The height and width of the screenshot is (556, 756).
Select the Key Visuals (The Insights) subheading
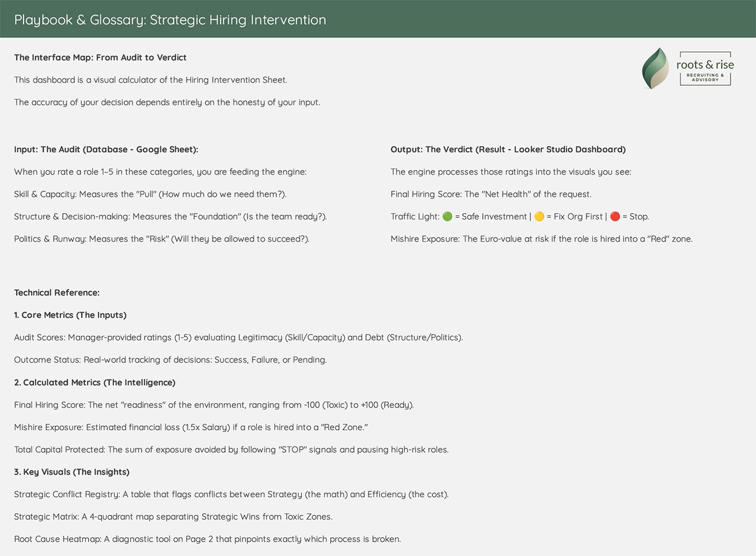pos(72,472)
